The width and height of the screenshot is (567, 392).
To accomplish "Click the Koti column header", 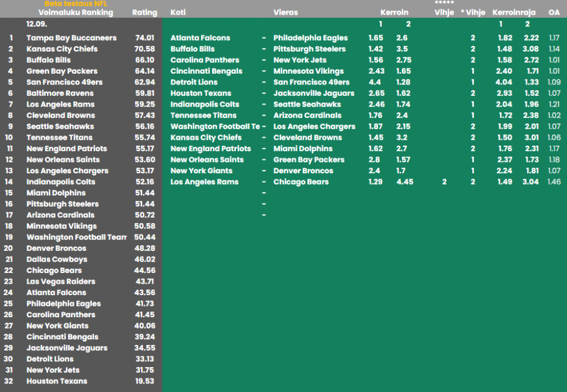I will tap(178, 12).
